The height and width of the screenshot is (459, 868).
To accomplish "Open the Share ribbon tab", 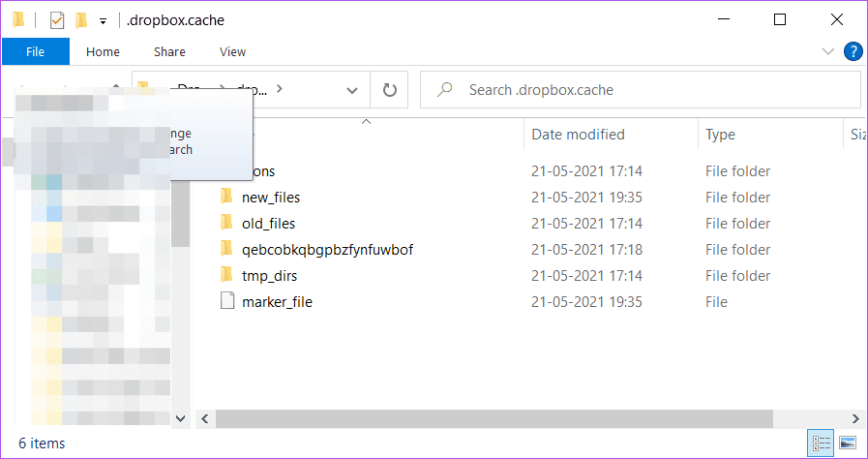I will (169, 51).
